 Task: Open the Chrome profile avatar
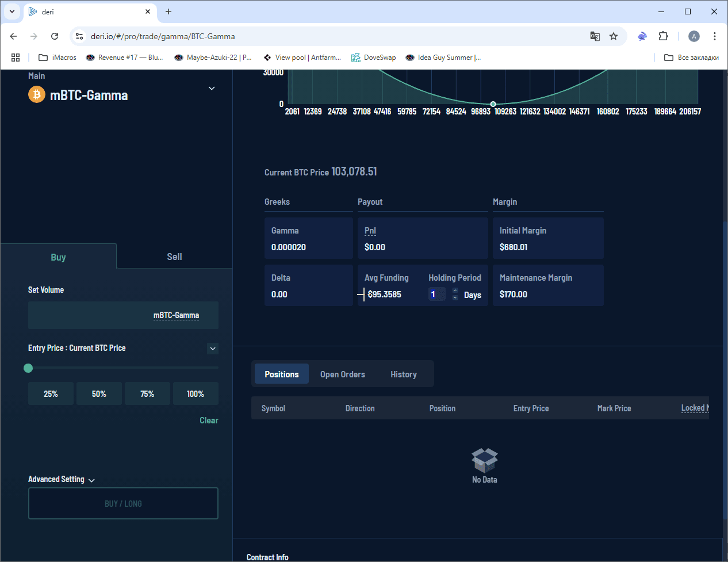694,36
